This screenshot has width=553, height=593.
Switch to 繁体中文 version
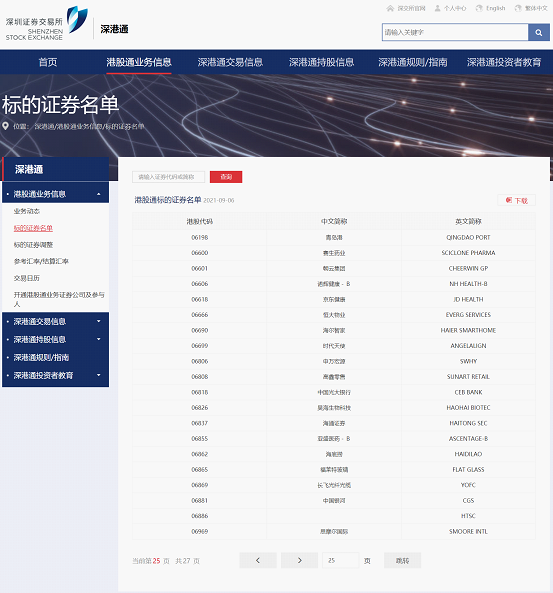click(x=531, y=8)
